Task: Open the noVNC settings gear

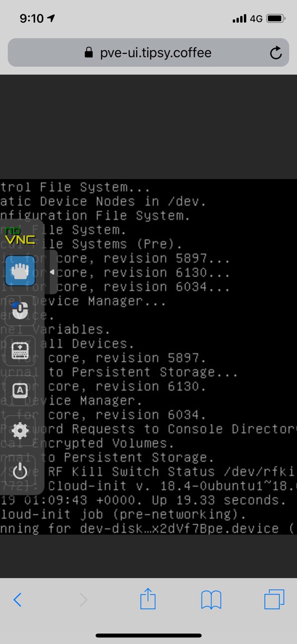Action: [20, 431]
